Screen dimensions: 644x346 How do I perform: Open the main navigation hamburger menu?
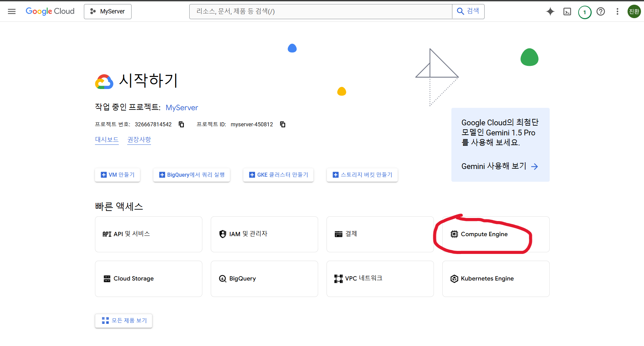point(12,11)
